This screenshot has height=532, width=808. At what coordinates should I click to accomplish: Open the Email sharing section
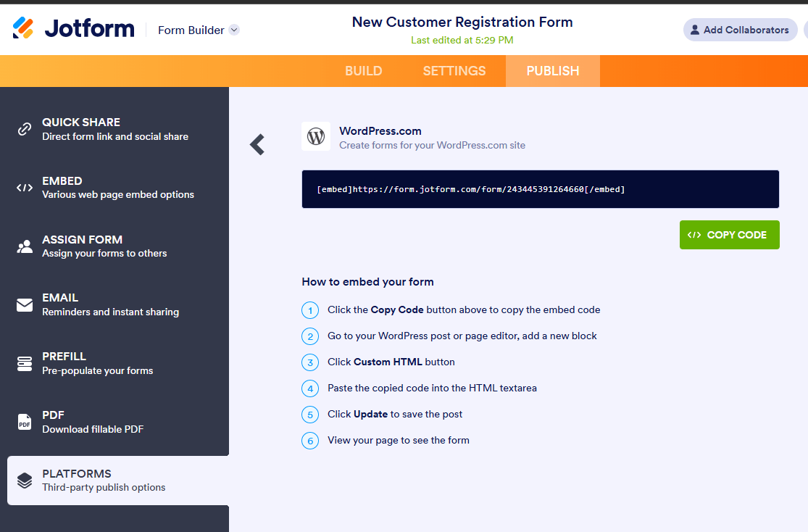pos(114,304)
